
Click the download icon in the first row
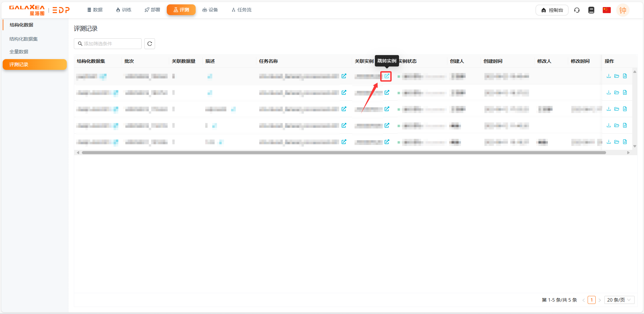(608, 76)
